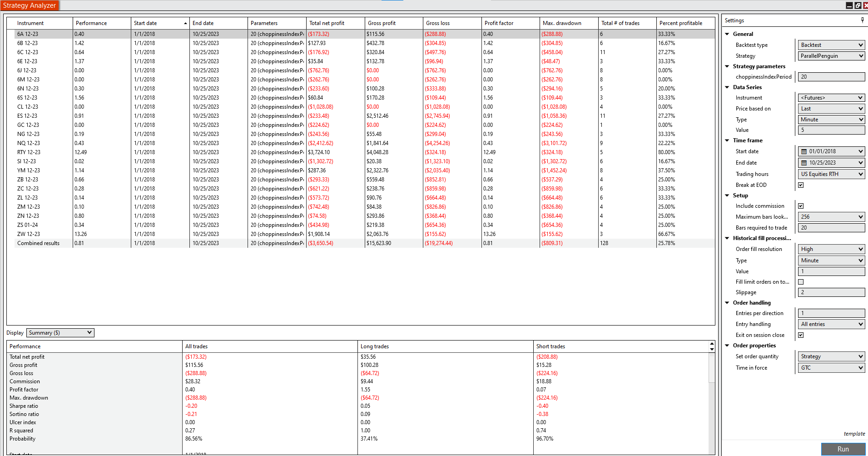The height and width of the screenshot is (456, 868).
Task: Open the Trading hours dropdown
Action: (x=831, y=174)
